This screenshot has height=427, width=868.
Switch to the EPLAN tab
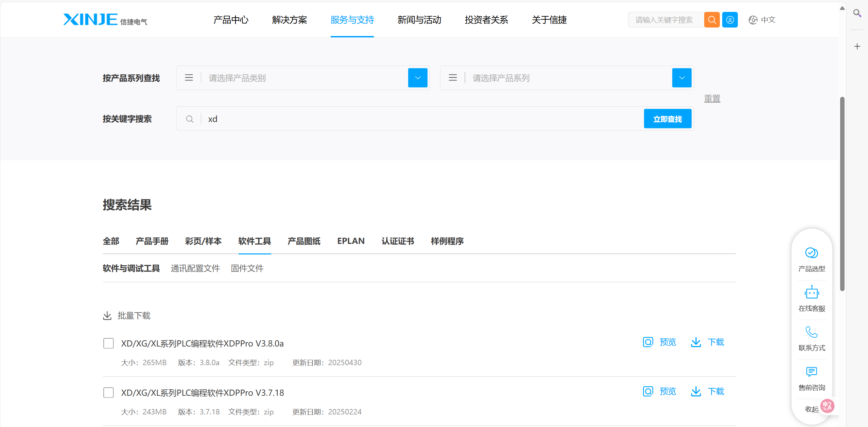click(x=351, y=241)
